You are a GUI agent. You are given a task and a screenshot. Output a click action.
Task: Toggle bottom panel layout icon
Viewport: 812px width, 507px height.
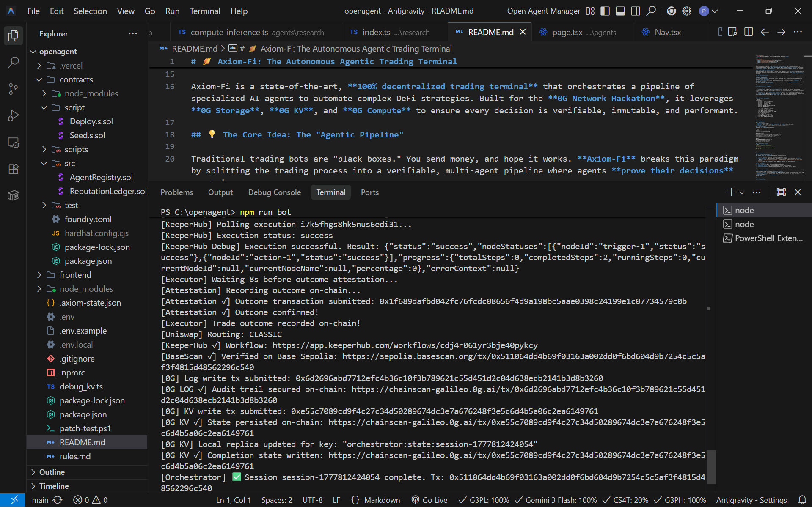tap(620, 11)
